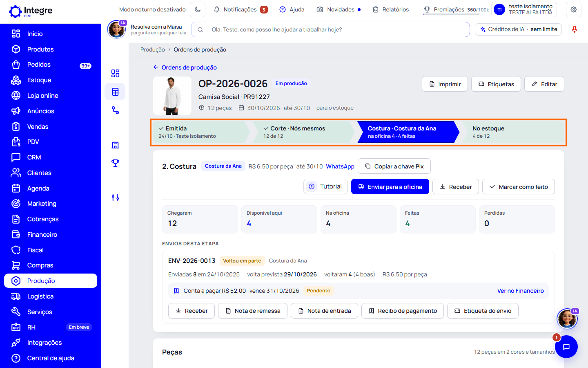Open Notificações bell
Image resolution: width=588 pixels, height=368 pixels.
pos(241,9)
